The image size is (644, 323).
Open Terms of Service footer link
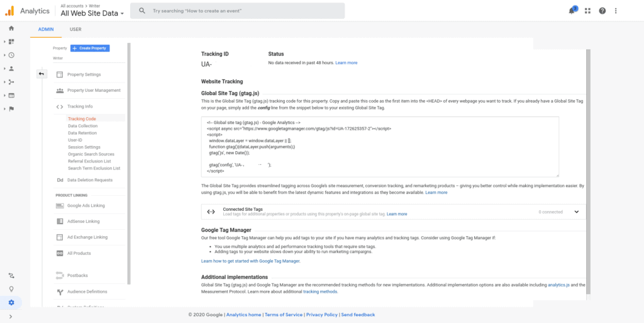tap(284, 315)
